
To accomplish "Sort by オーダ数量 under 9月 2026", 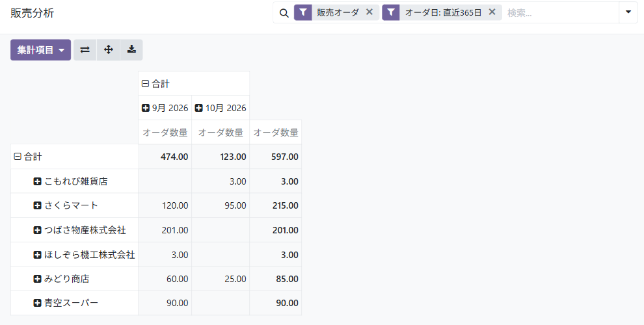I will click(x=165, y=133).
